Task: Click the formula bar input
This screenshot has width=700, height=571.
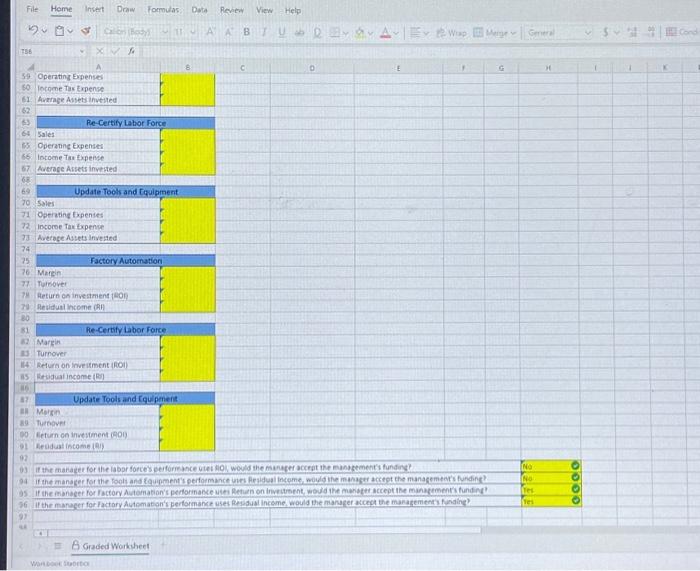Action: 420,51
